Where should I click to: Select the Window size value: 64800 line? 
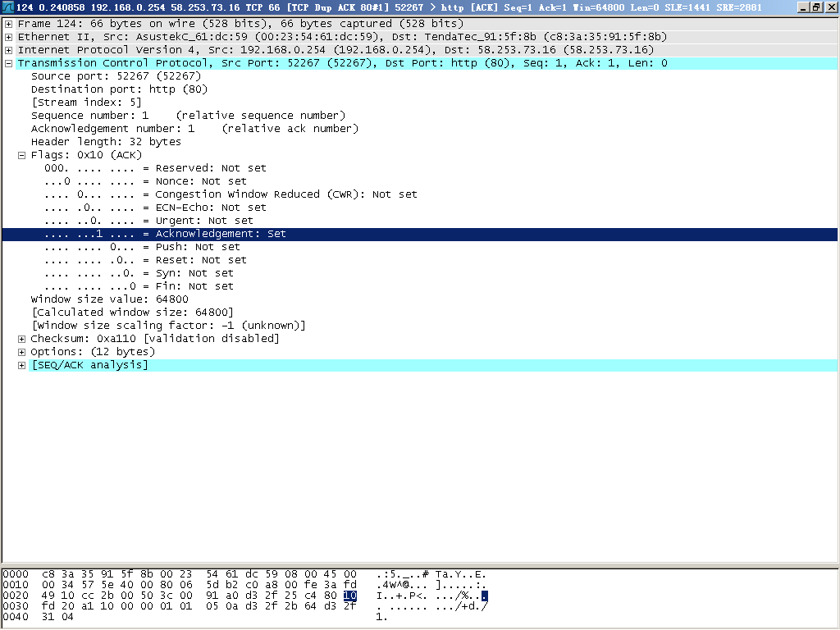(x=110, y=299)
